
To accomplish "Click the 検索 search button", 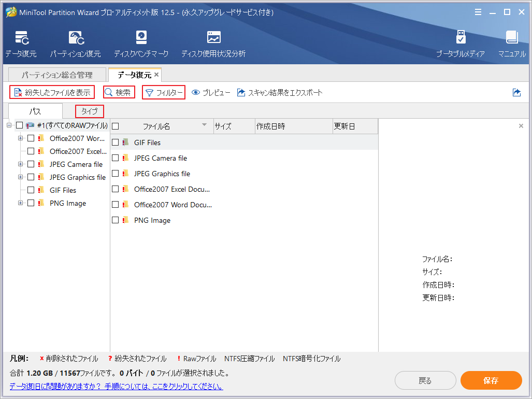I will click(119, 92).
